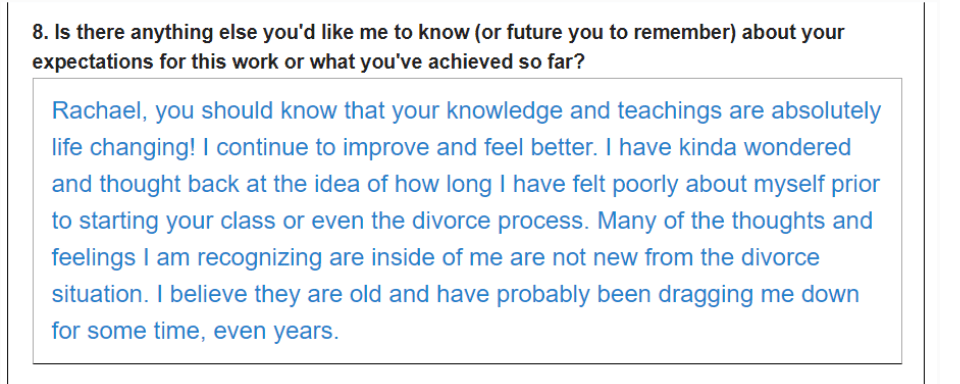Screen dimensions: 960x384
Task: Click the phrase 'life changing!' in the response
Action: point(122,148)
